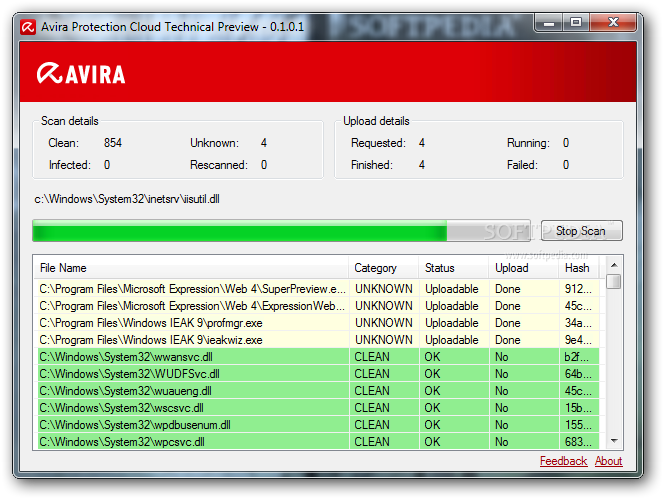
Task: Sort by Category column header
Action: pos(384,268)
